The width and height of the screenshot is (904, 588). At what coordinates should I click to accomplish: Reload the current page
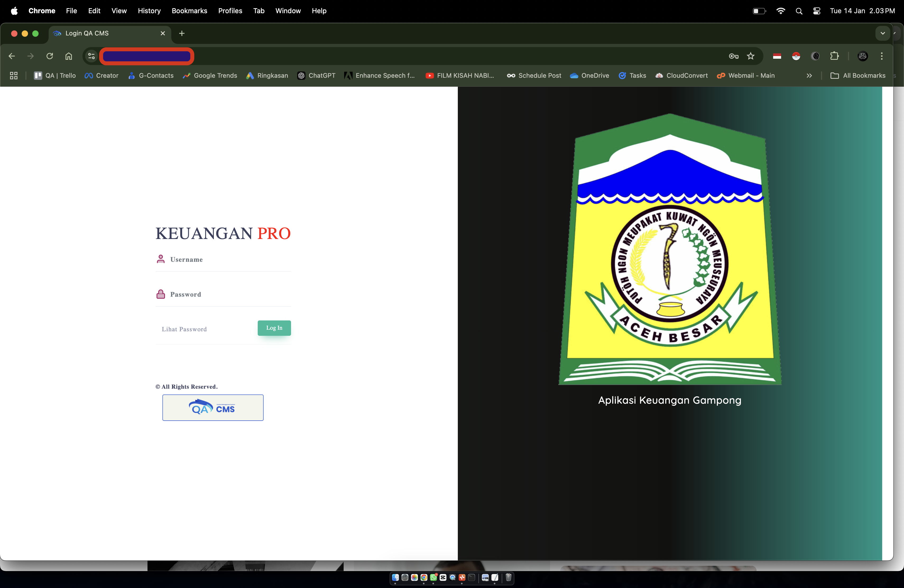tap(49, 56)
